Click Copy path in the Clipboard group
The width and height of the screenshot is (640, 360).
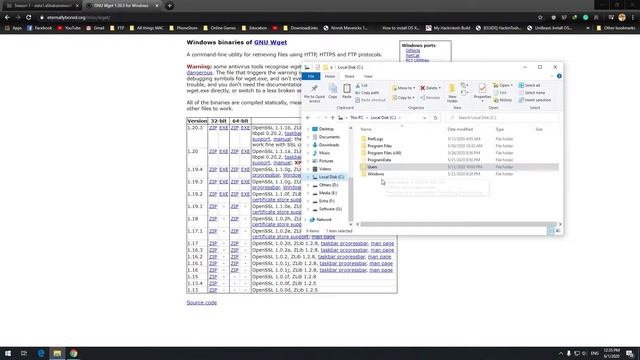367,93
